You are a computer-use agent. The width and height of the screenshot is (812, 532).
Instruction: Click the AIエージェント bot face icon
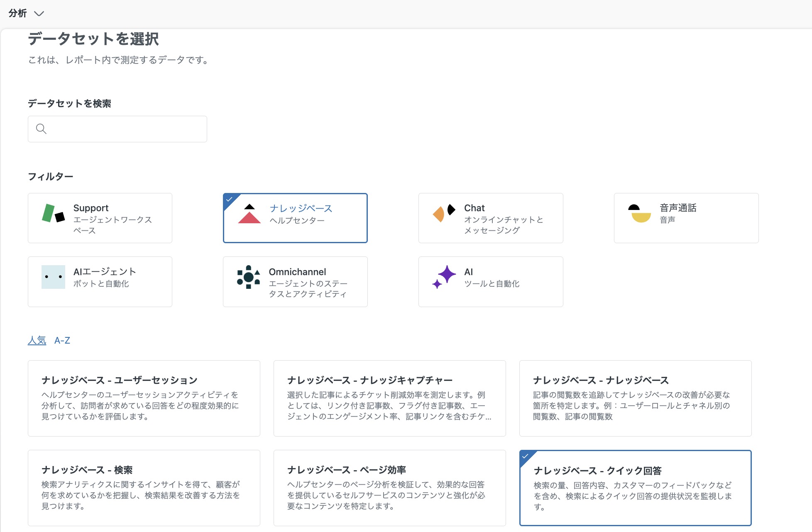point(53,277)
